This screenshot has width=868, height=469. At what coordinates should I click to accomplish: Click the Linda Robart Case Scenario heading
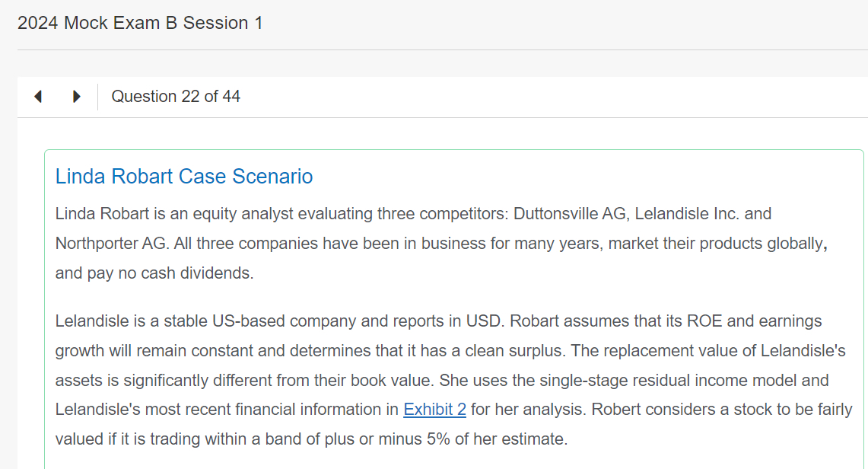[184, 177]
